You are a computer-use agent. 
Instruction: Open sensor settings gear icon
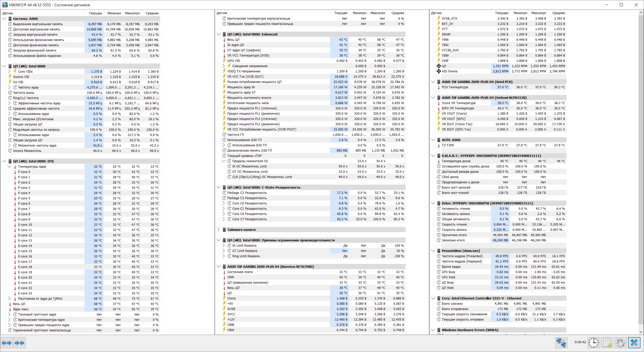[621, 342]
